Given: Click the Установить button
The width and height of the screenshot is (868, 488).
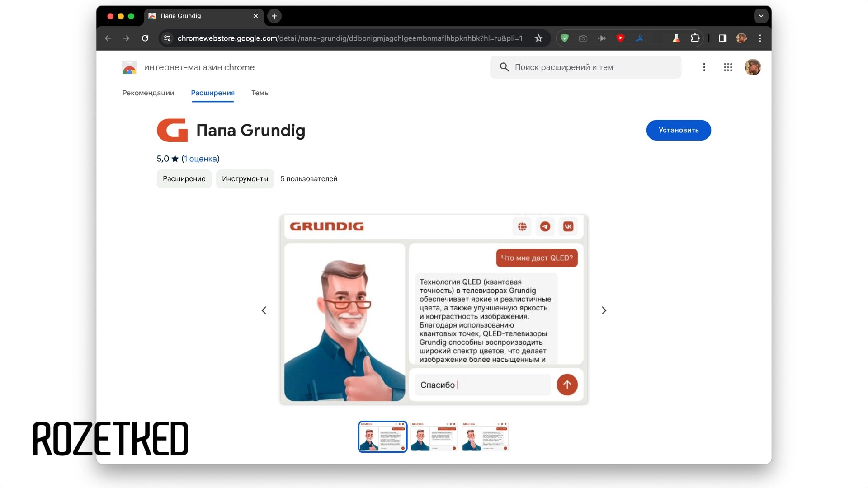Looking at the screenshot, I should coord(678,130).
